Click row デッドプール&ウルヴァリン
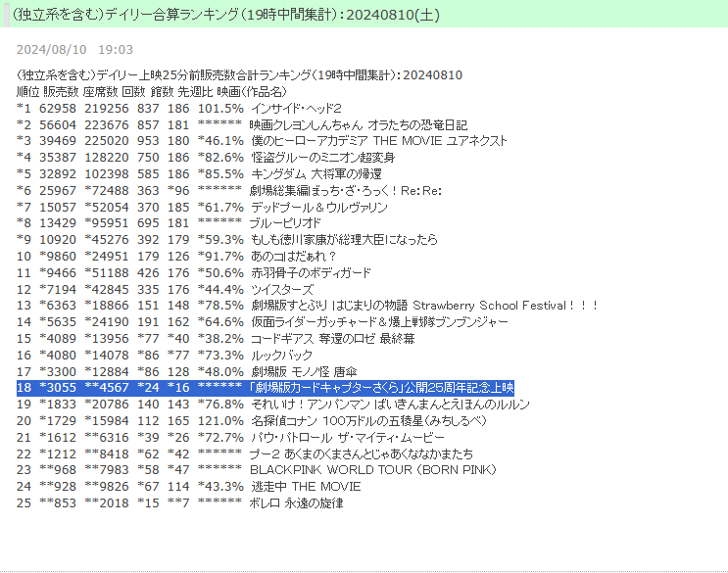This screenshot has height=573, width=728. point(202,207)
